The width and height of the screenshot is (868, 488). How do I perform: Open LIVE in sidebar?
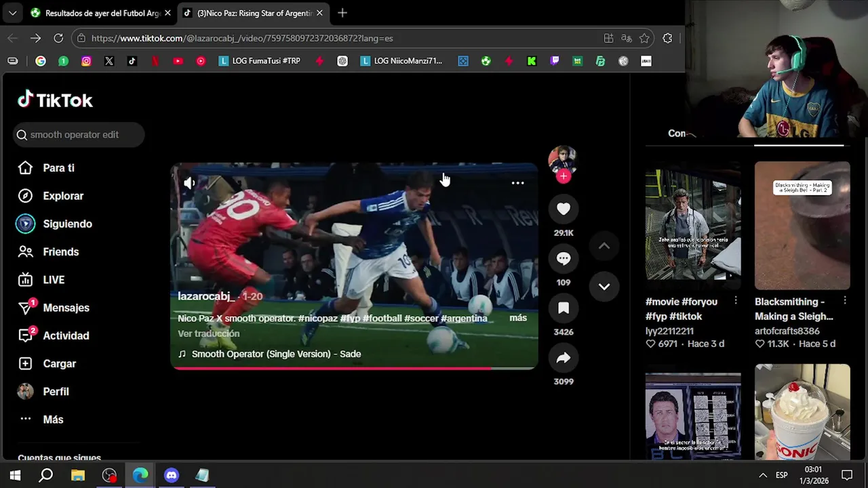click(41, 280)
